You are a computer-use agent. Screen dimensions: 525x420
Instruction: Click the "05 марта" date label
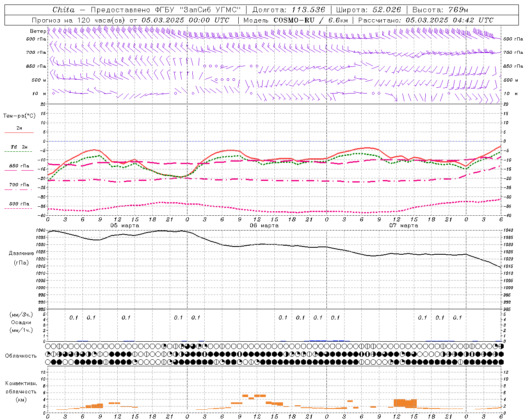pyautogui.click(x=125, y=225)
